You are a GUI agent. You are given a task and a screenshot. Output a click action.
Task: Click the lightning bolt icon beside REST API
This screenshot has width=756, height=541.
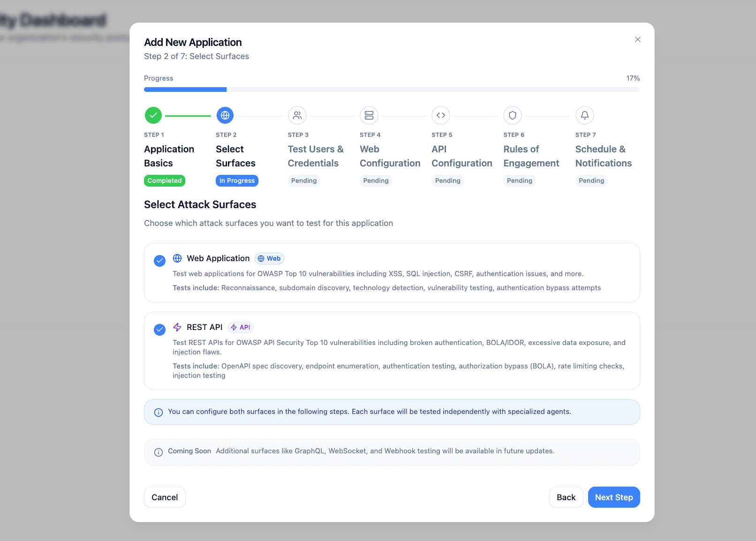[x=177, y=327]
